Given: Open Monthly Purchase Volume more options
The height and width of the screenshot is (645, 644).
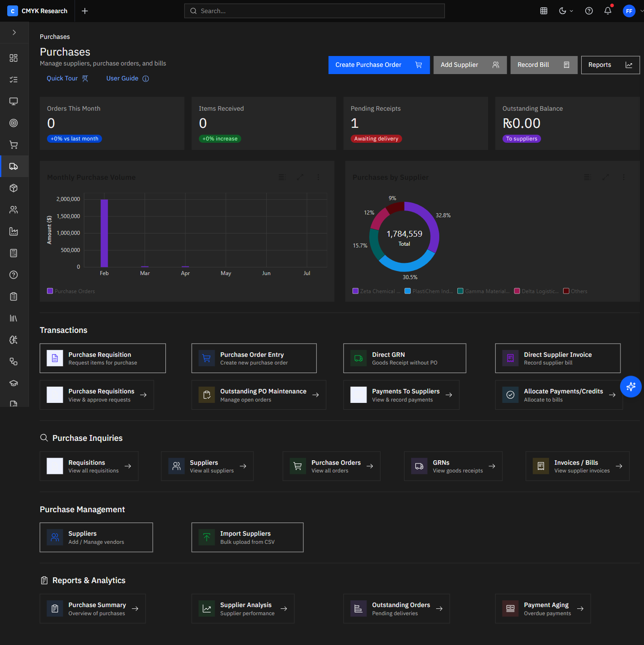Looking at the screenshot, I should click(x=318, y=177).
